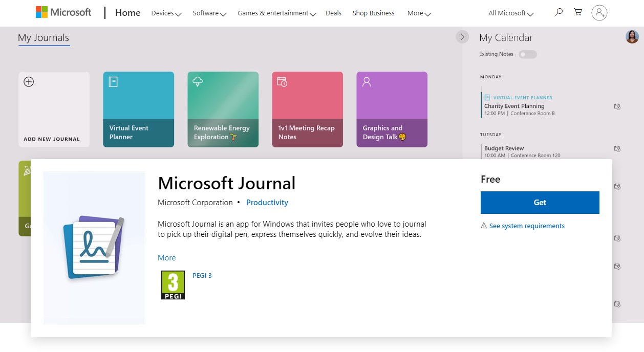Open Shop Business menu item
644x352 pixels.
(x=374, y=13)
